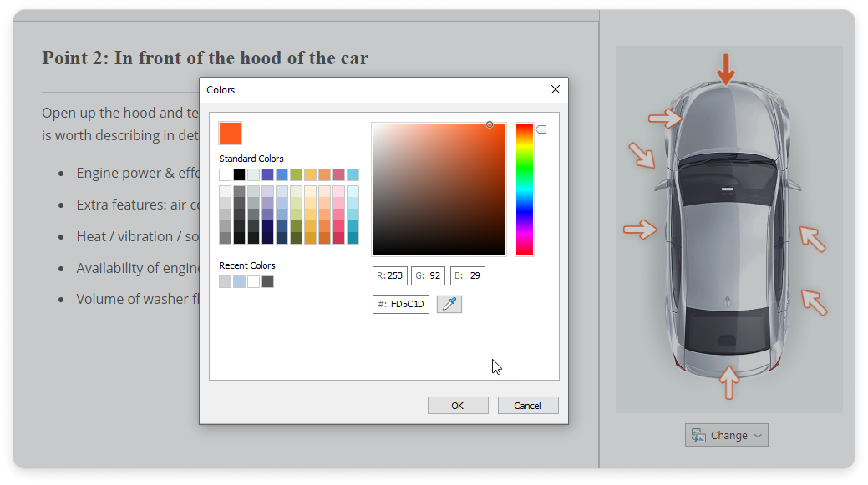Click the image icon on the Change button
The image size is (868, 485).
tap(697, 435)
